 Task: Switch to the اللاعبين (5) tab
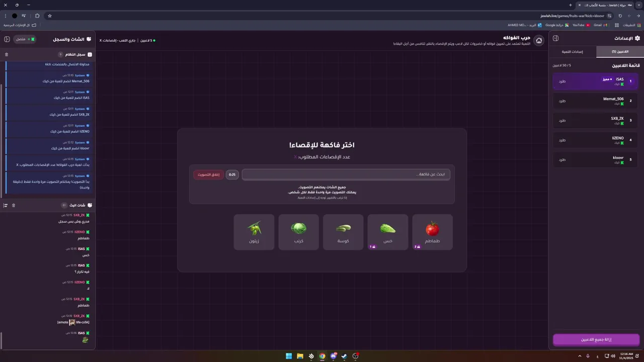coord(620,52)
